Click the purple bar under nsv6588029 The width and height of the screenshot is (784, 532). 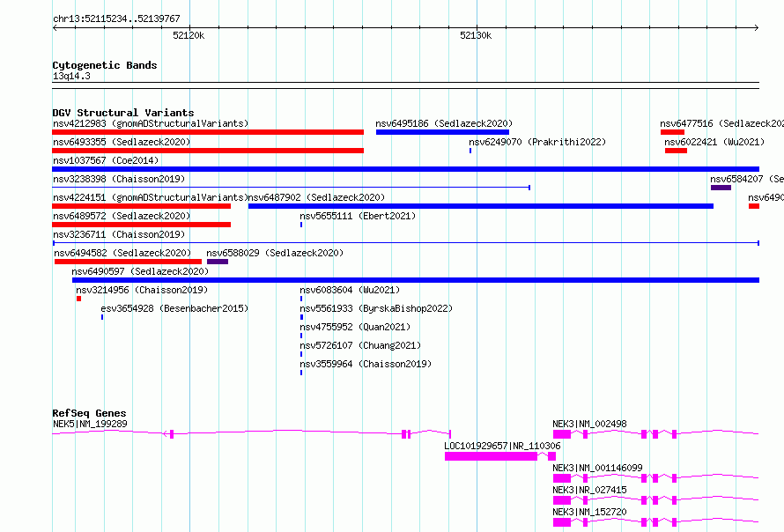pos(218,262)
